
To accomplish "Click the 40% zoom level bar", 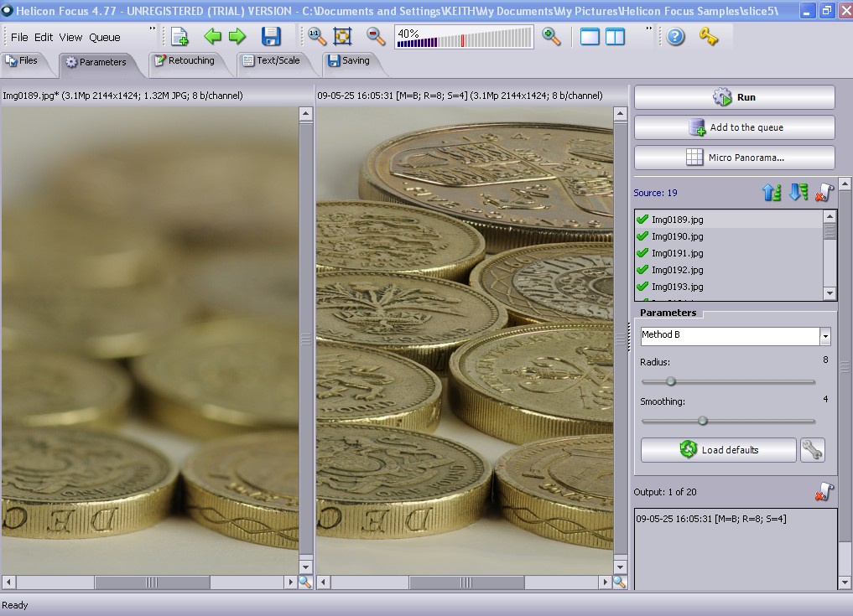I will 464,37.
